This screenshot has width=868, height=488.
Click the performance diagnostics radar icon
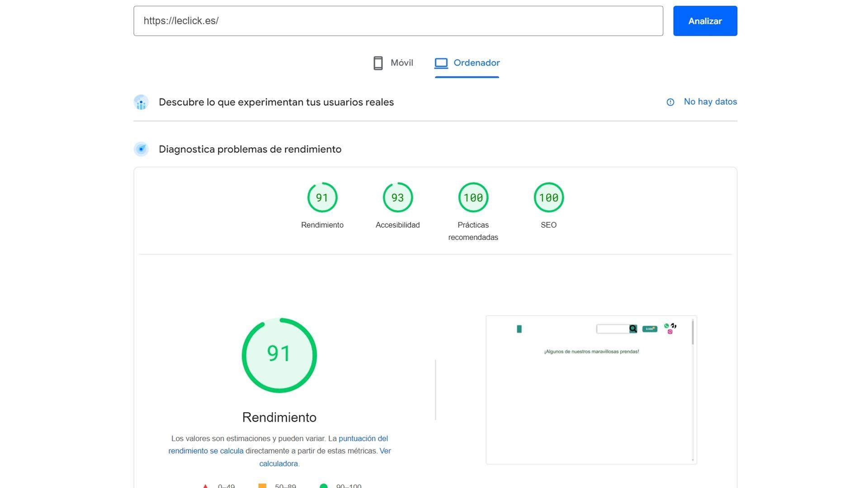click(141, 149)
